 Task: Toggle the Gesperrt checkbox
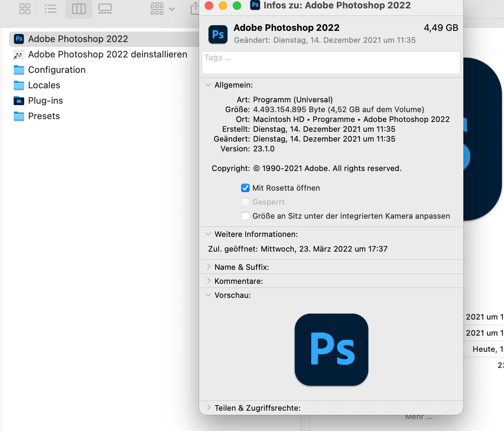point(245,202)
